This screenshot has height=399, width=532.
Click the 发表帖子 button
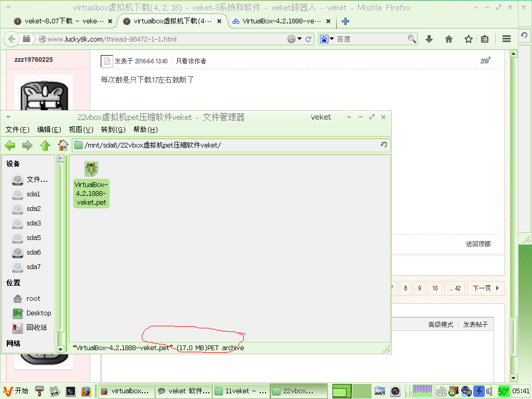click(476, 325)
